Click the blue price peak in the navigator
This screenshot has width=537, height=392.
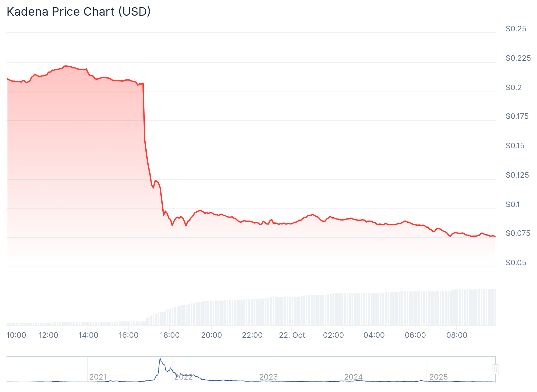[x=160, y=359]
